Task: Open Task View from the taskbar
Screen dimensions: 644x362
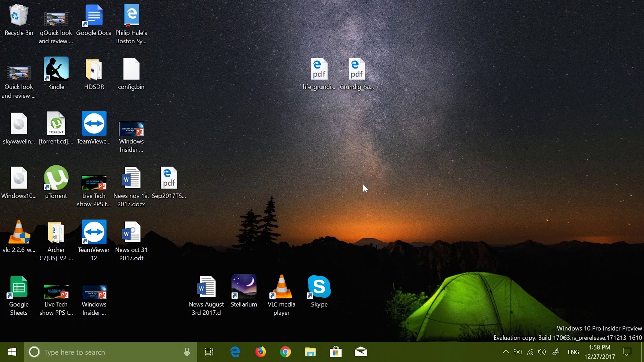Action: [209, 352]
